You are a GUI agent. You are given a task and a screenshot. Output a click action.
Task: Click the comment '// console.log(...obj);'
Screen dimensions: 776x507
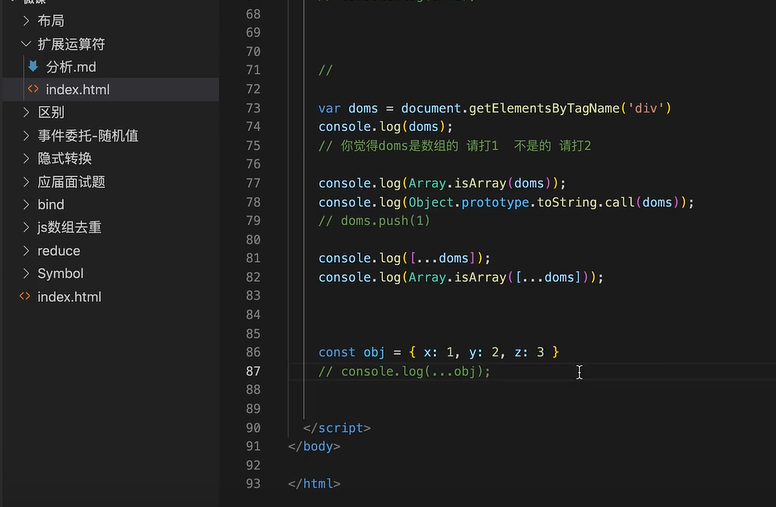pos(404,371)
